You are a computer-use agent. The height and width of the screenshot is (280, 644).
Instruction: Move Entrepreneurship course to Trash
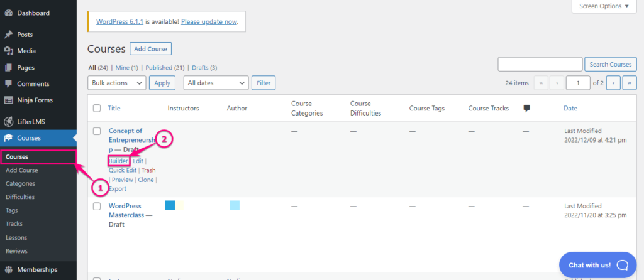click(148, 170)
